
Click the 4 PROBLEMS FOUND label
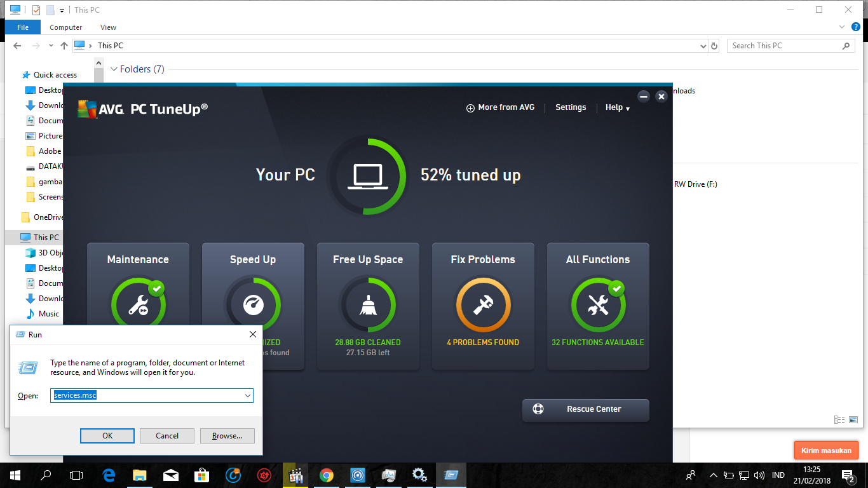tap(483, 342)
